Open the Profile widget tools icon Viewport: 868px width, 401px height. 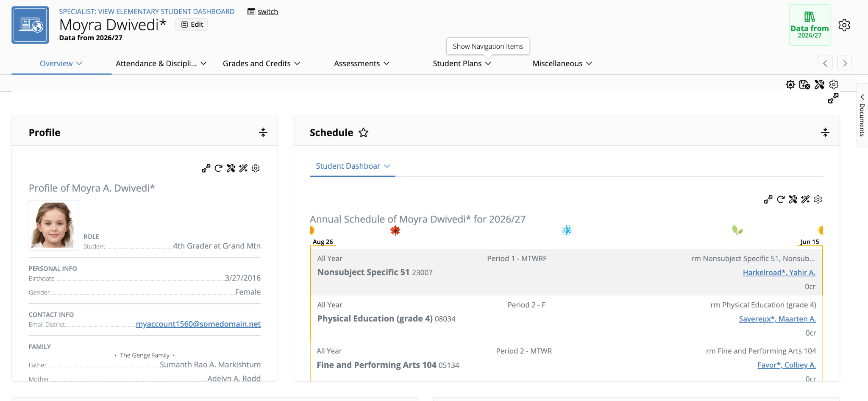(231, 168)
